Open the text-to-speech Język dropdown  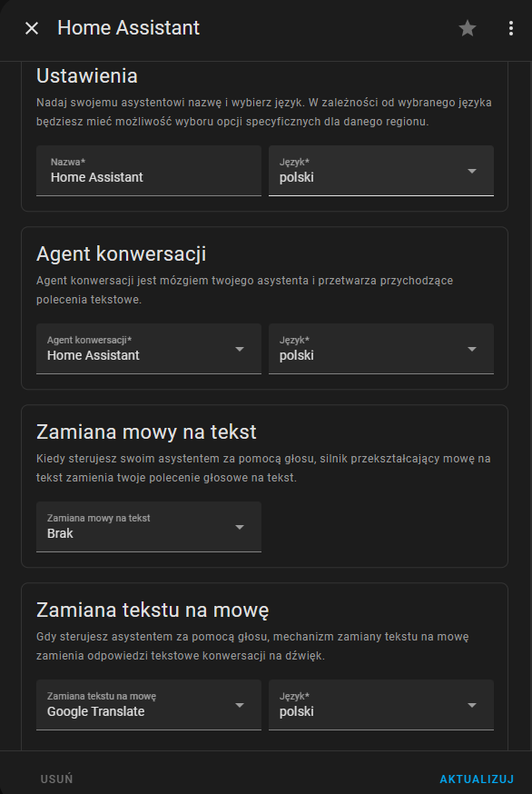click(x=381, y=705)
